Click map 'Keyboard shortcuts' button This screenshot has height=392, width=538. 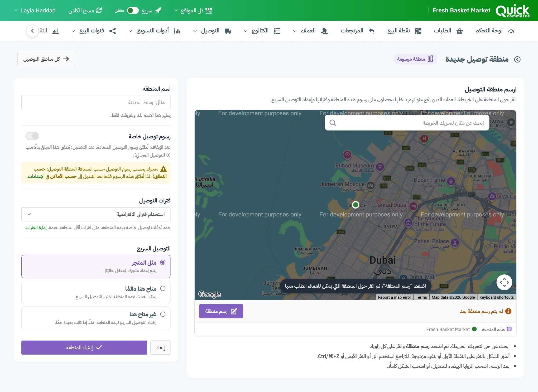tap(497, 297)
